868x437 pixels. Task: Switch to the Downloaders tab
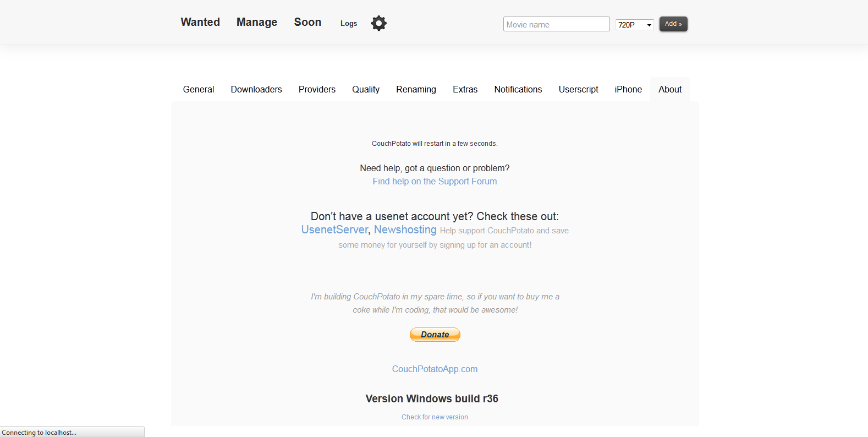click(256, 89)
